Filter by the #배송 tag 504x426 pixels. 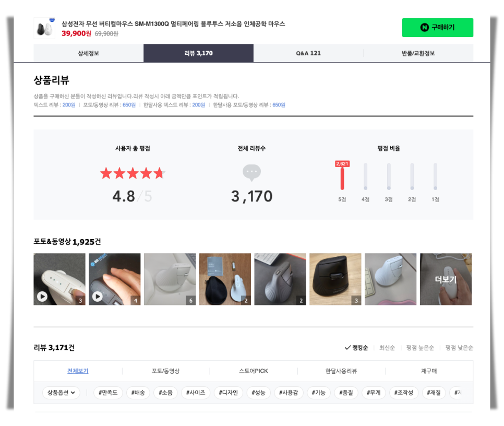click(138, 393)
